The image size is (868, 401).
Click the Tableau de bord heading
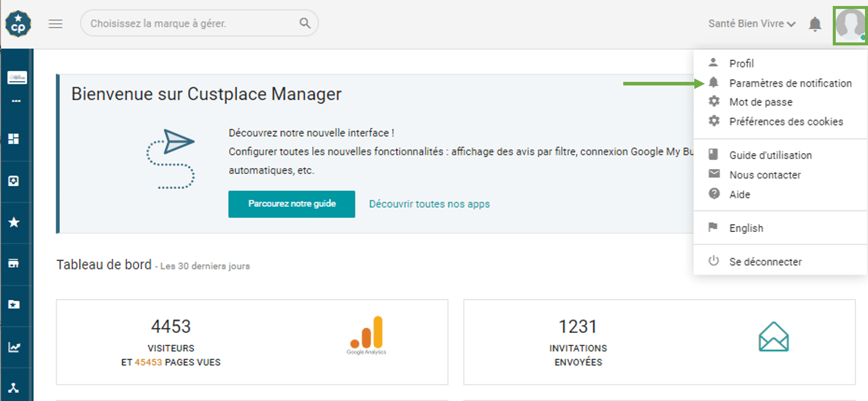(x=104, y=265)
